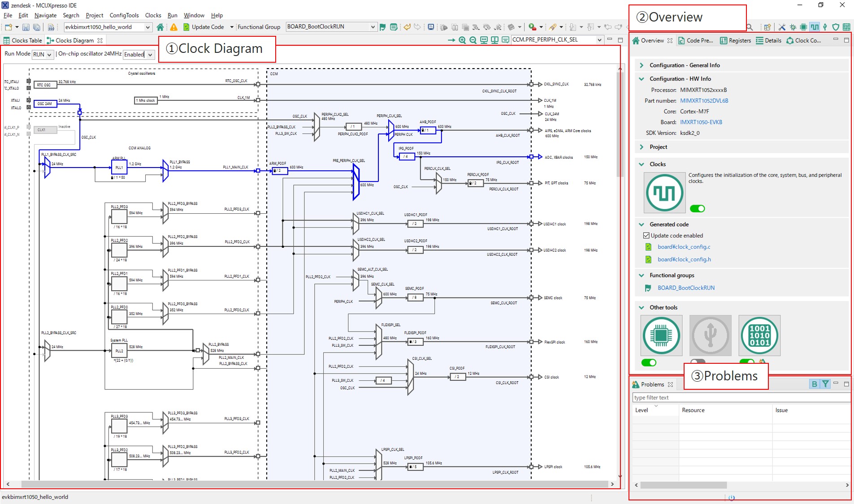The width and height of the screenshot is (854, 504).
Task: Click the B button in Problems panel
Action: coord(815,384)
